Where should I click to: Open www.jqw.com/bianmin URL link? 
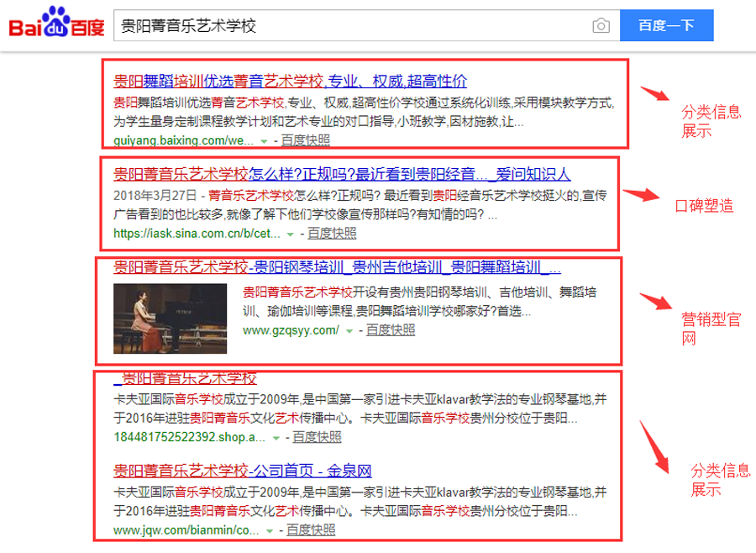pyautogui.click(x=186, y=530)
